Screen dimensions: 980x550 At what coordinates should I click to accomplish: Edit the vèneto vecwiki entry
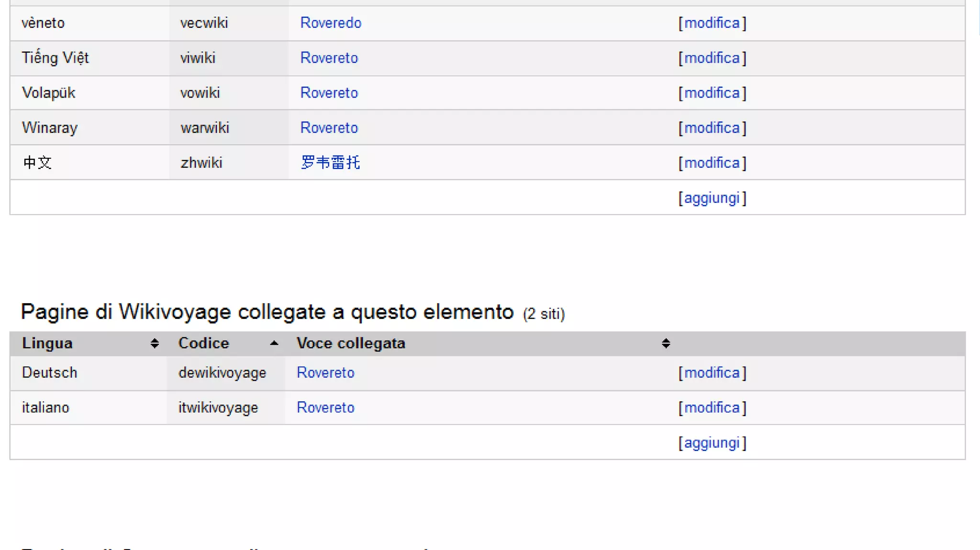pos(712,23)
